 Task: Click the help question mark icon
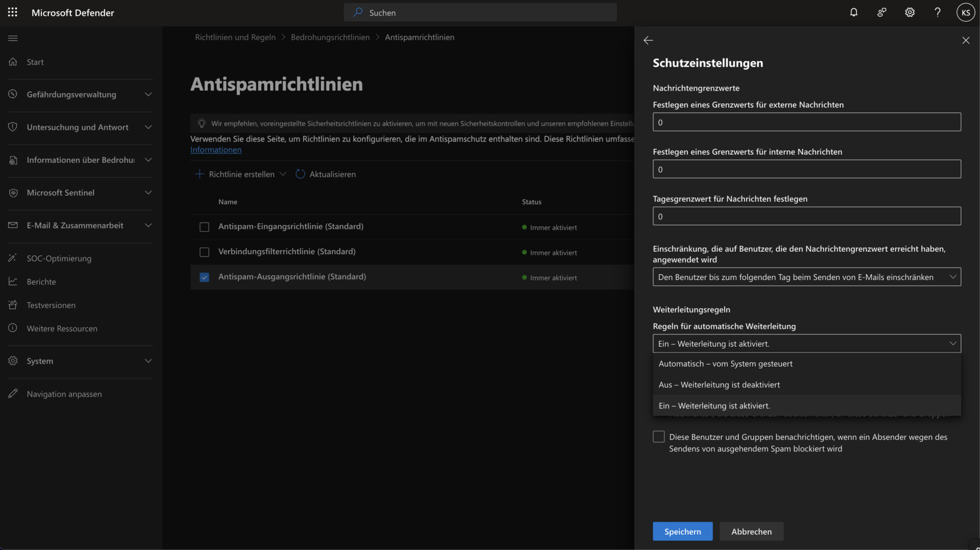(937, 12)
